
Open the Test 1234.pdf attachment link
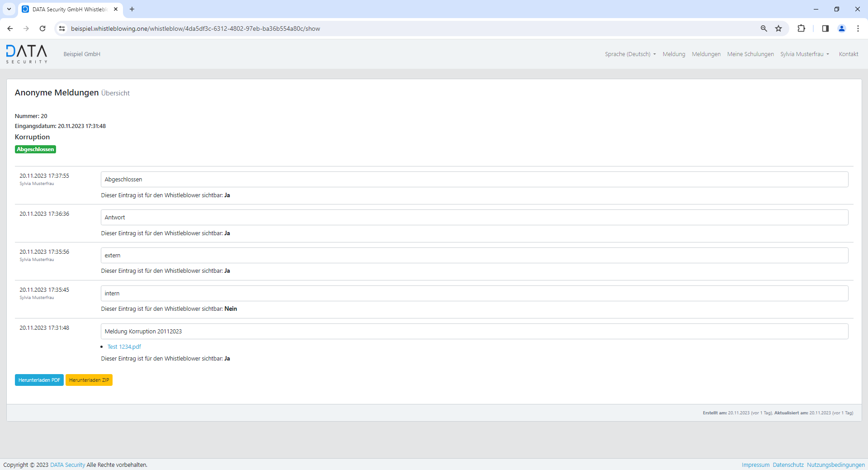[124, 347]
